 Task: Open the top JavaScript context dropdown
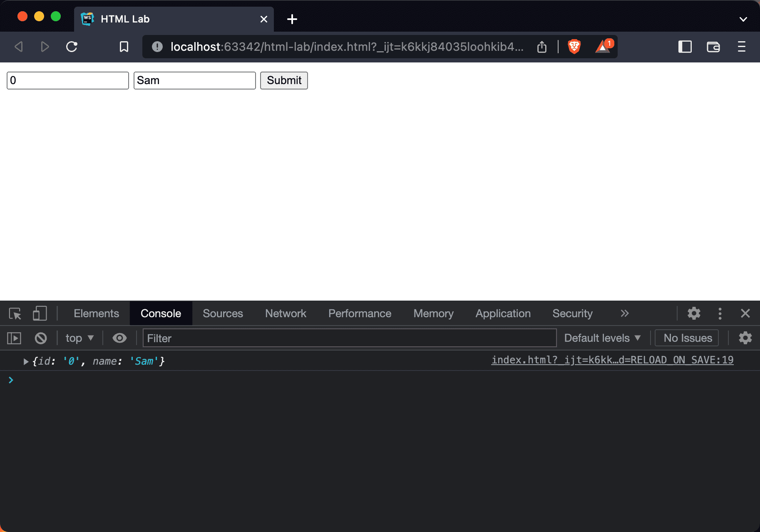[79, 338]
